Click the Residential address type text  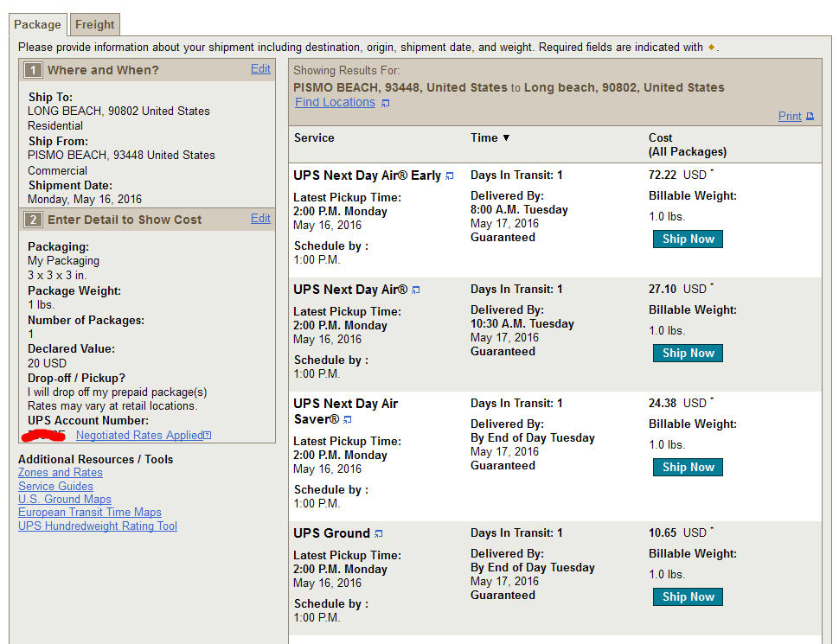(55, 126)
